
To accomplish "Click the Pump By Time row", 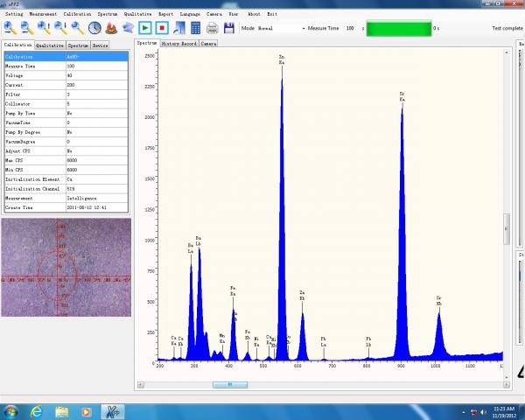I will tap(66, 113).
